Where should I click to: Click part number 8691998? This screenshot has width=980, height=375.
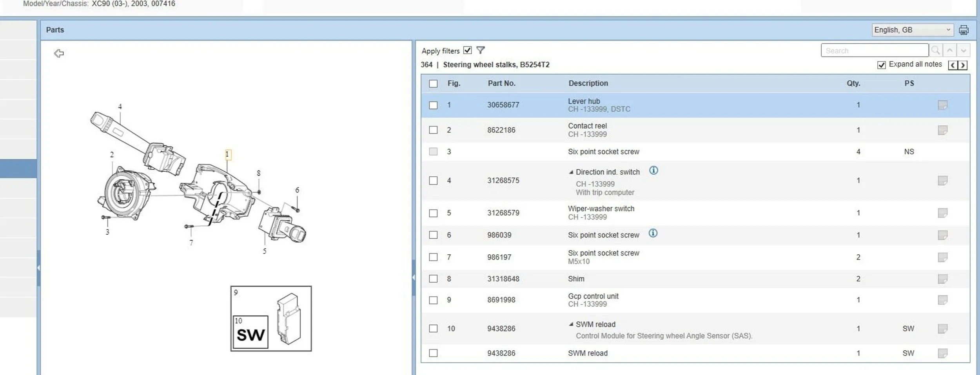click(x=501, y=300)
